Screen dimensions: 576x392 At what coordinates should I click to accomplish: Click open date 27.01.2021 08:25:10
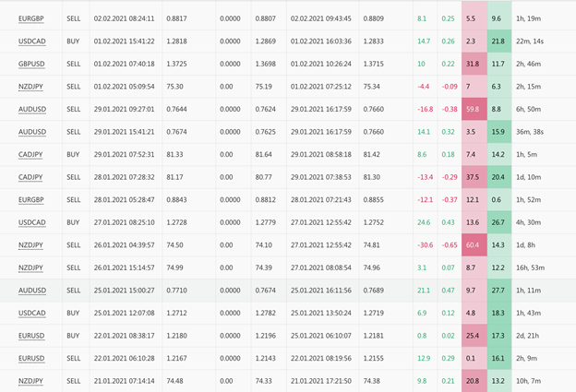[x=123, y=221]
